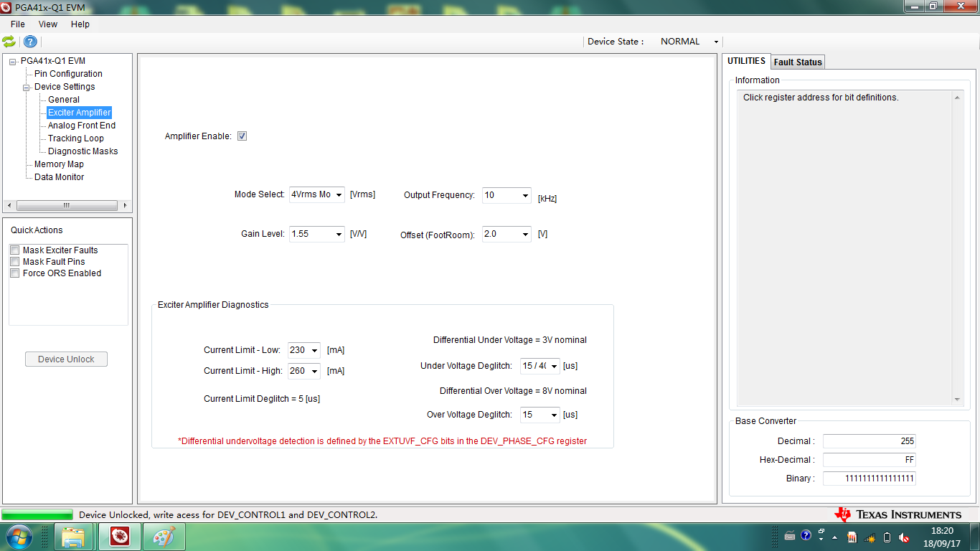Click the Show desktop button
980x551 pixels.
point(974,537)
